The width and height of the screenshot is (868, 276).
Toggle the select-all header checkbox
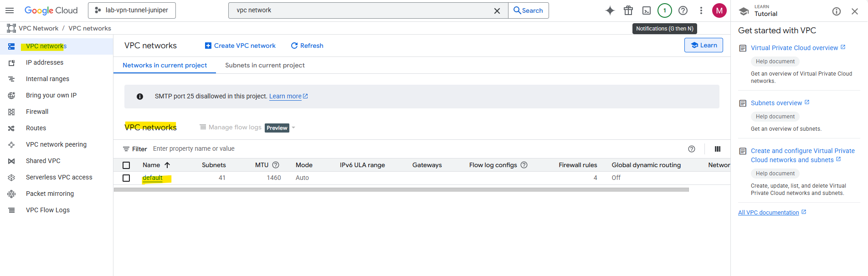[x=126, y=165]
